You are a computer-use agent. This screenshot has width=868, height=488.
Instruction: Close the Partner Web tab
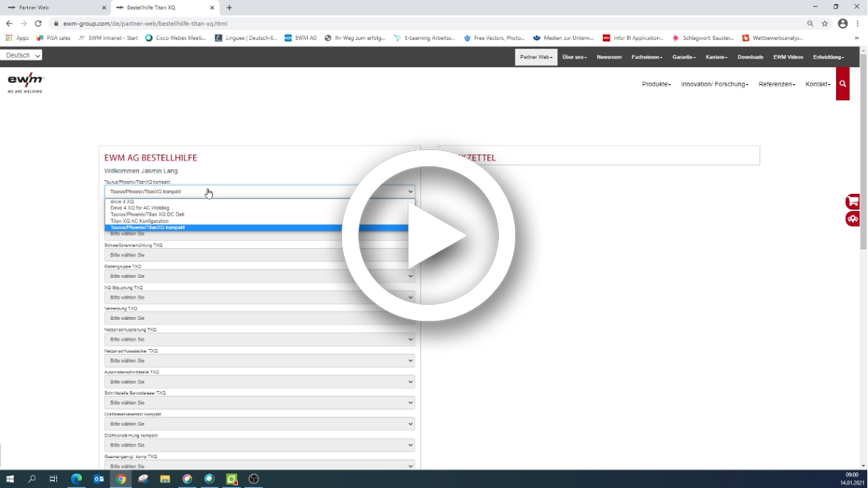click(104, 8)
